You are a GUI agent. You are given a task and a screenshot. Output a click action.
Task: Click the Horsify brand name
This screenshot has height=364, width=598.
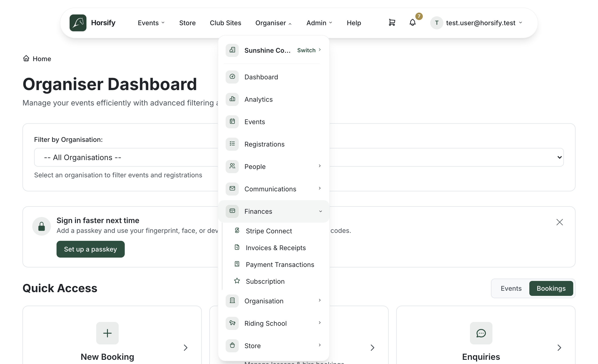tap(103, 23)
